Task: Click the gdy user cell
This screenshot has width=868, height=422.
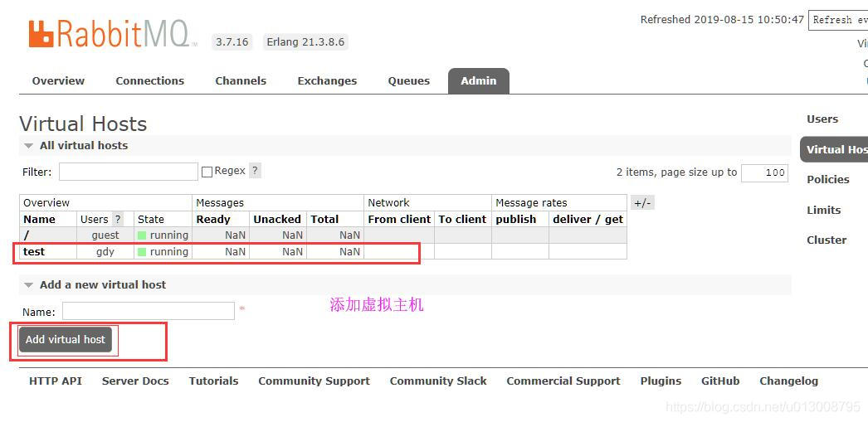Action: click(x=105, y=252)
